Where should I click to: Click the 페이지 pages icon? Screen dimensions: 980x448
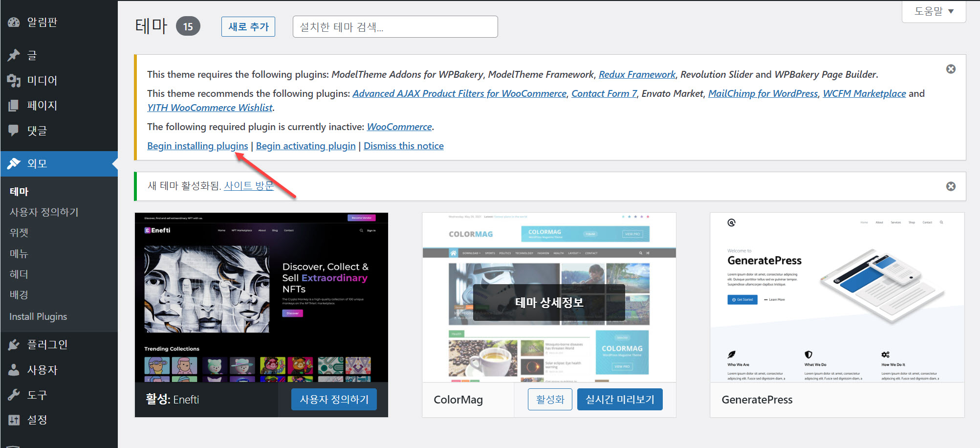tap(14, 105)
